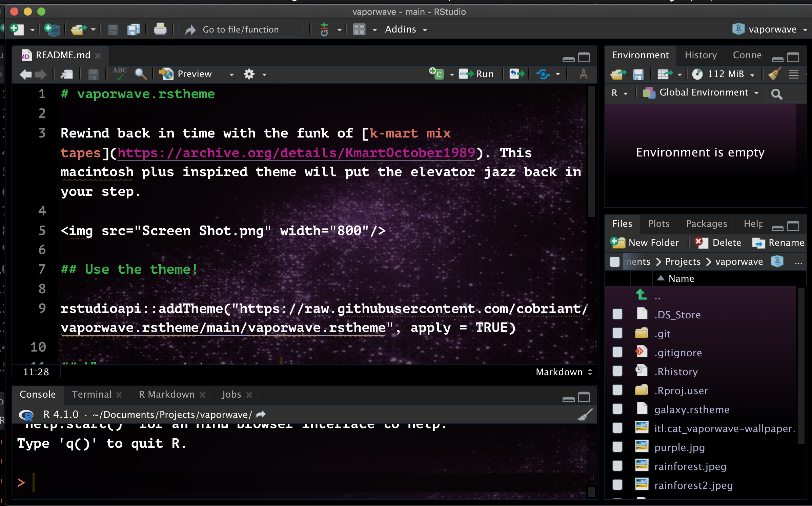Click the find/replace magnifier icon

click(x=140, y=74)
